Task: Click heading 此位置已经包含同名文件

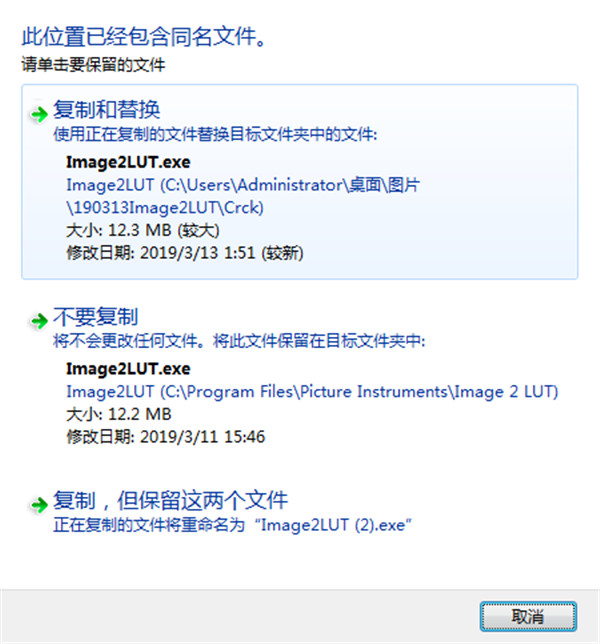Action: [x=145, y=37]
